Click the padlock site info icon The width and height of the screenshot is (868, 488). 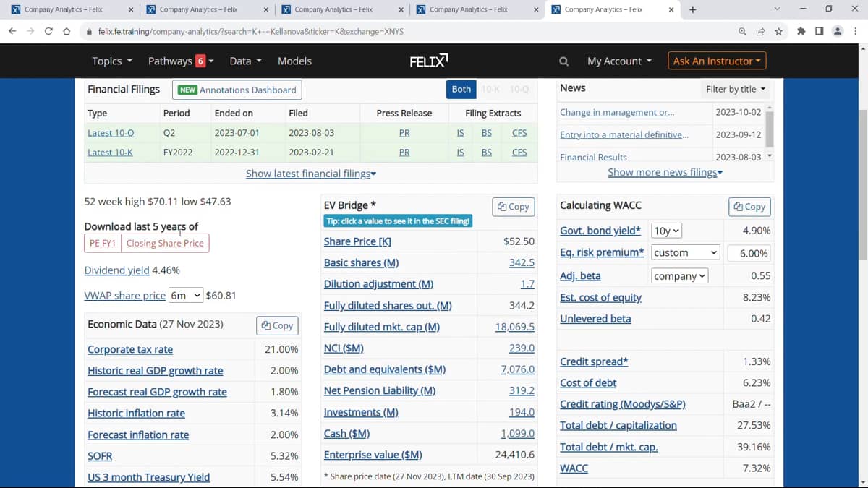[89, 32]
